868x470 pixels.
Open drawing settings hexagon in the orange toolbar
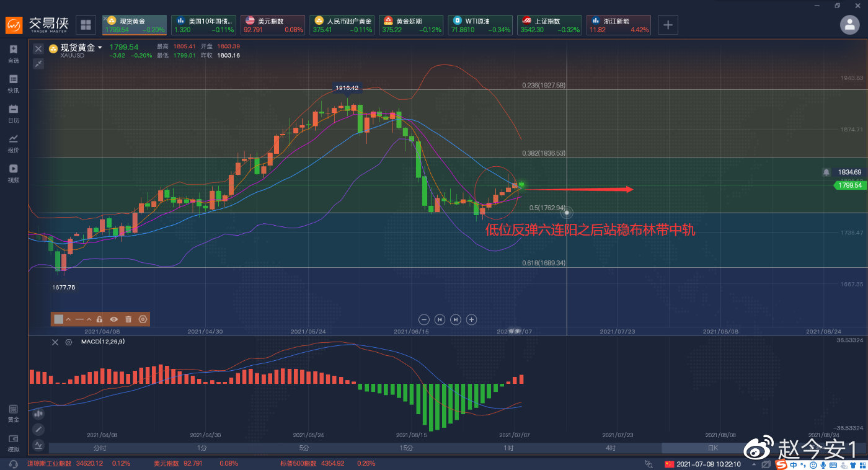pyautogui.click(x=143, y=319)
